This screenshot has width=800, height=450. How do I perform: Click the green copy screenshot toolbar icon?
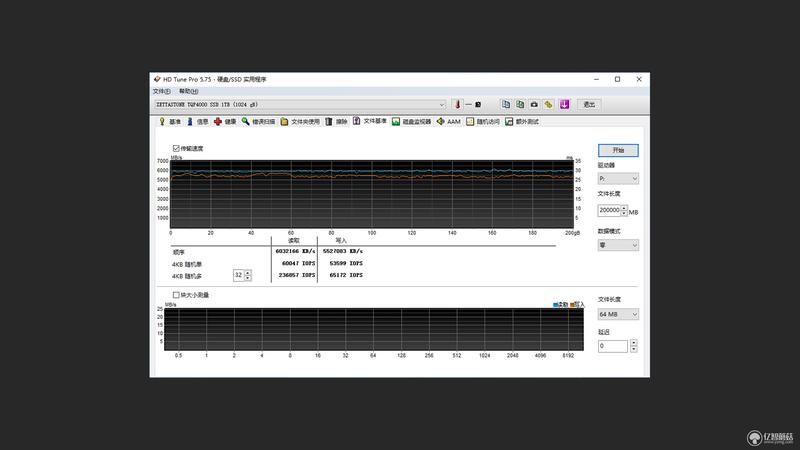[520, 105]
